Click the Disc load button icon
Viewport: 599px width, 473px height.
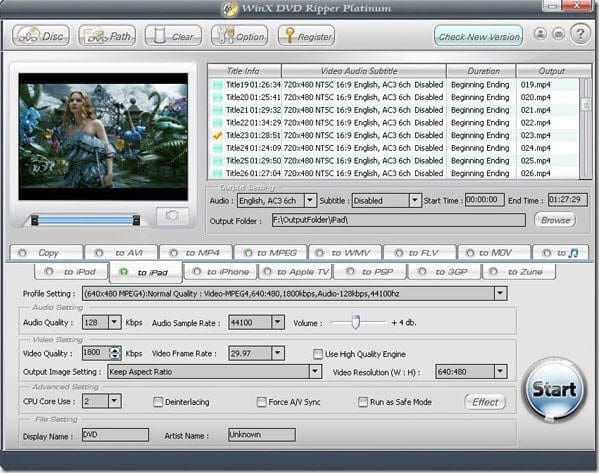point(41,36)
